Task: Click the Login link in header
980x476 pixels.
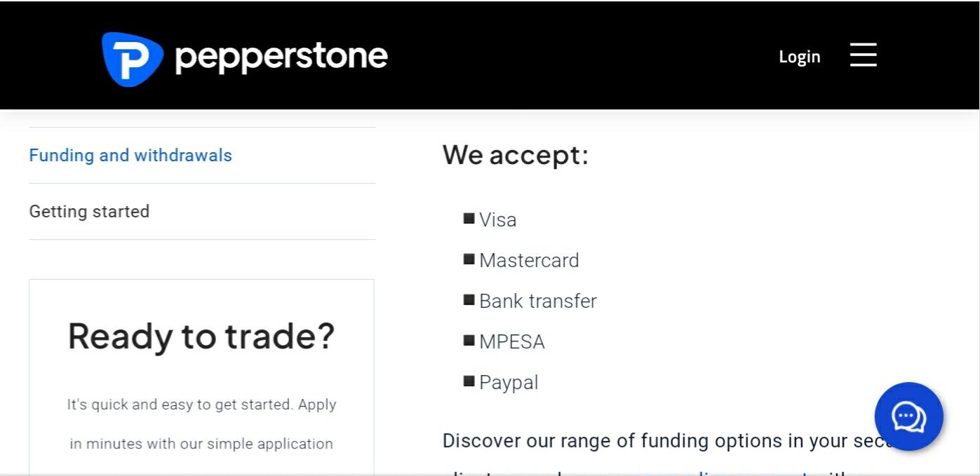Action: tap(799, 57)
